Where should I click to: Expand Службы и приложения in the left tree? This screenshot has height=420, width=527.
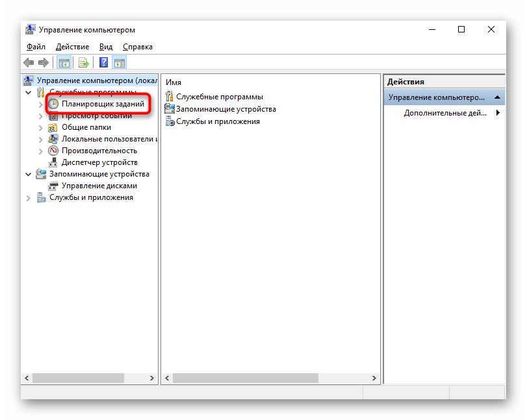tap(28, 197)
